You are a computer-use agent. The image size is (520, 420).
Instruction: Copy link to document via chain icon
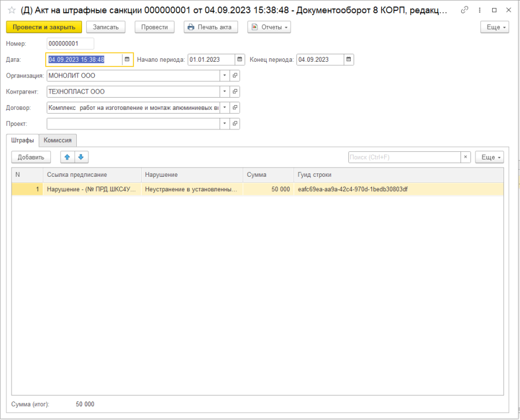(465, 10)
